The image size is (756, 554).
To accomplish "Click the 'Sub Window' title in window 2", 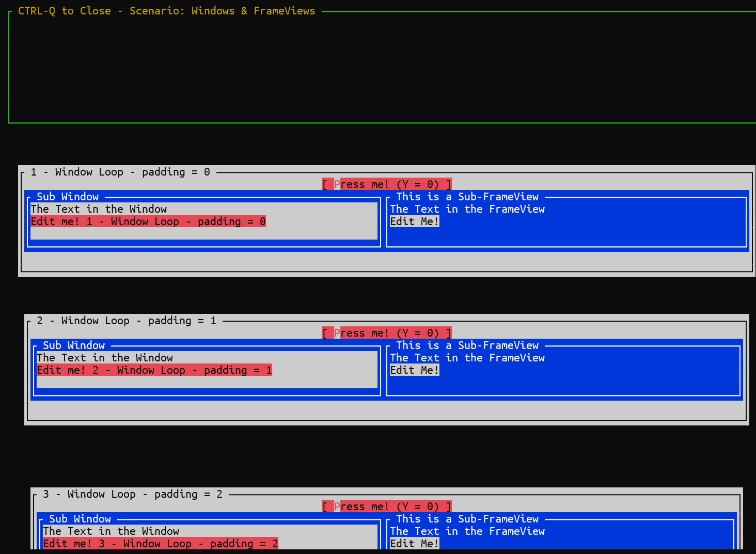I will click(x=74, y=345).
